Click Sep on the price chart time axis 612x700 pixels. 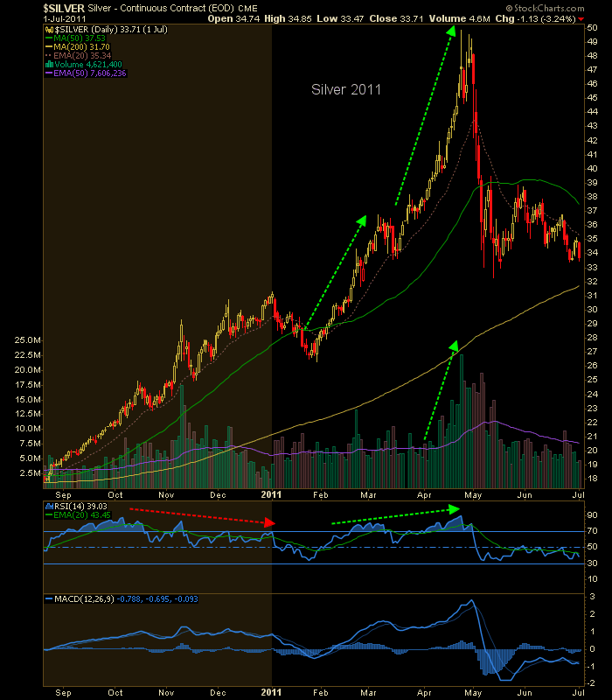63,494
